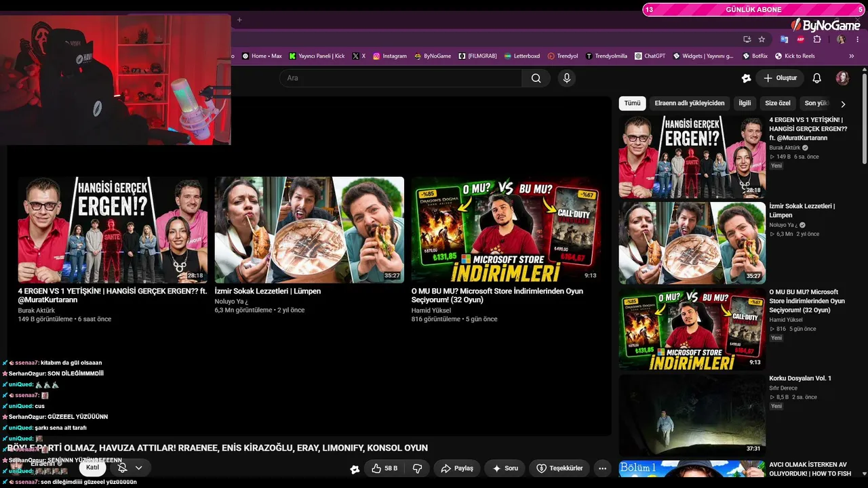The width and height of the screenshot is (868, 488).
Task: Dislike the video
Action: pyautogui.click(x=418, y=468)
